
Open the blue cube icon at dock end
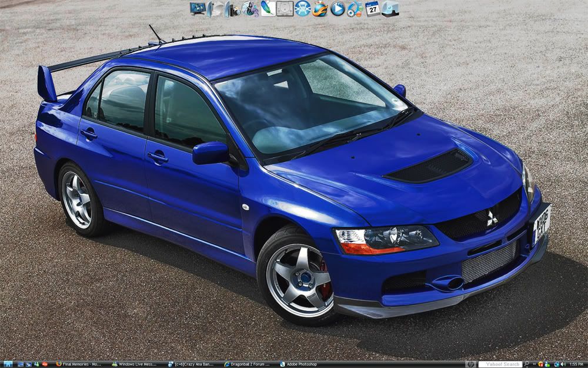click(390, 8)
